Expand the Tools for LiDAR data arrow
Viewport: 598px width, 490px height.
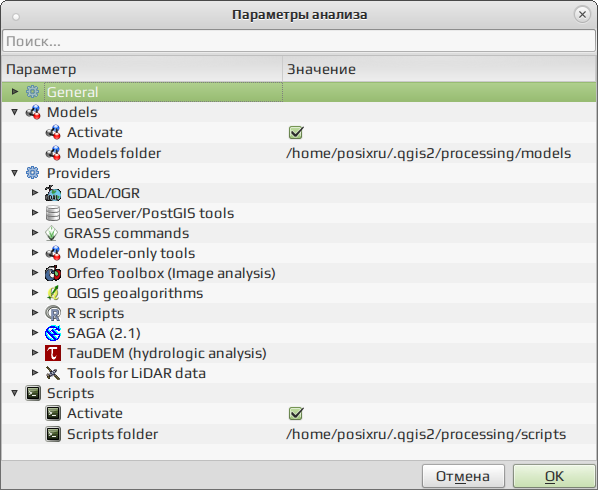35,373
